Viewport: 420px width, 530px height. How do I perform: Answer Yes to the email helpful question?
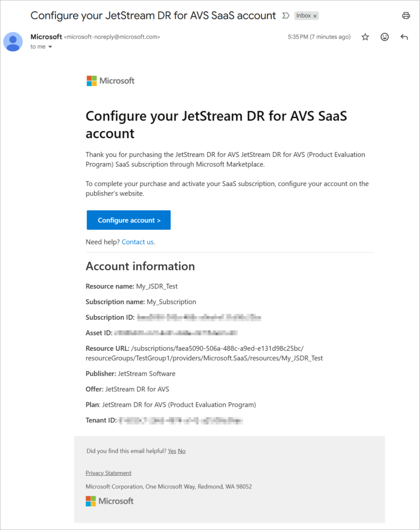[171, 451]
